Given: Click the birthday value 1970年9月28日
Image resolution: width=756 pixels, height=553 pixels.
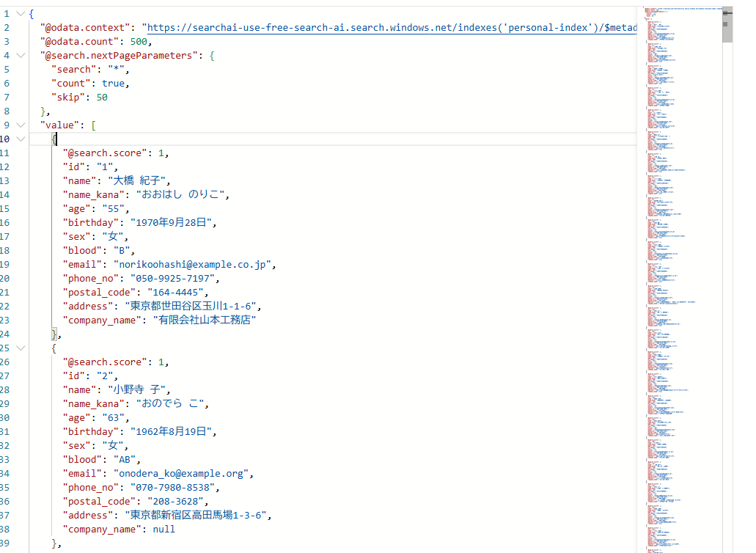Looking at the screenshot, I should [173, 223].
